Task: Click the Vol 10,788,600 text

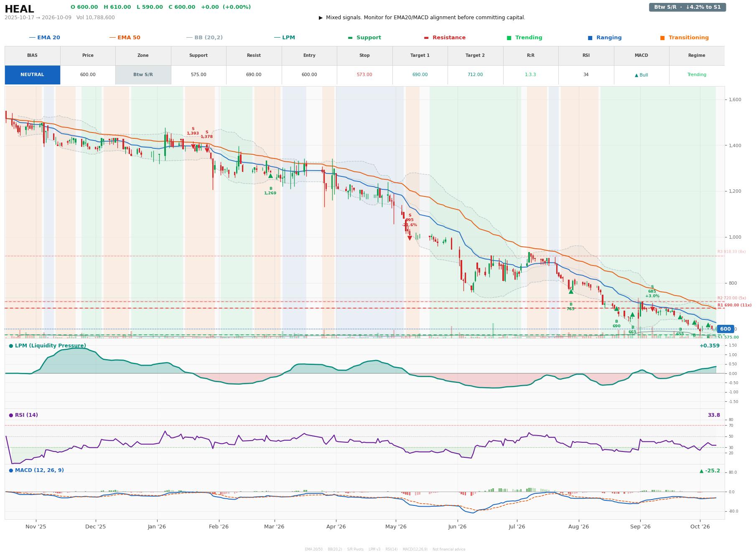Action: (x=95, y=18)
